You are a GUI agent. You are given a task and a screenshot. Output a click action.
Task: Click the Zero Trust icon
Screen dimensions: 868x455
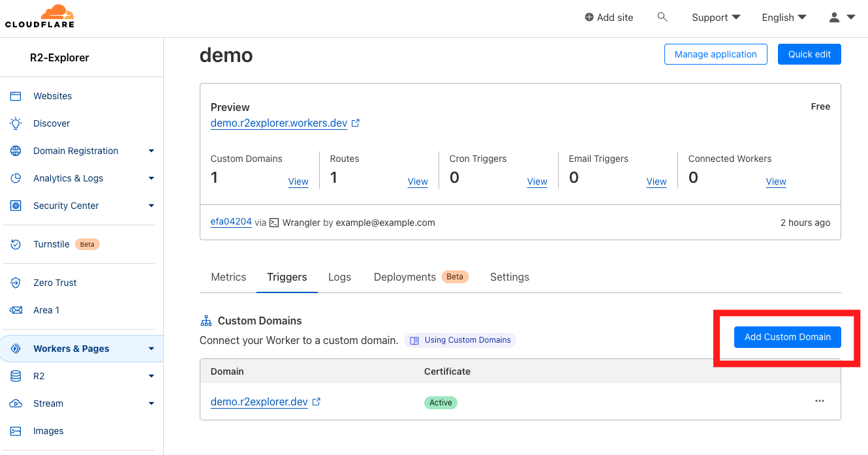(16, 283)
